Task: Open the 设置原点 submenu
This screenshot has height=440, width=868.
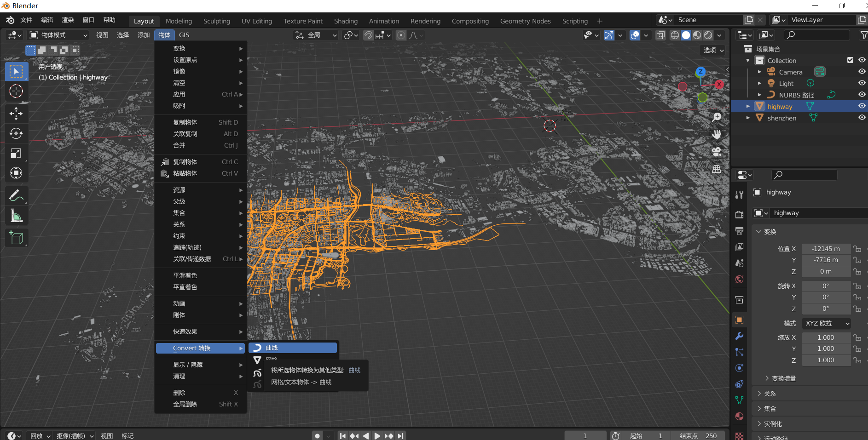Action: (x=201, y=60)
